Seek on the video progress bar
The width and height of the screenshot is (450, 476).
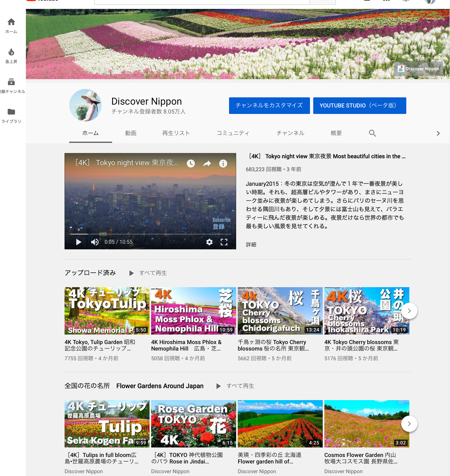(x=150, y=234)
